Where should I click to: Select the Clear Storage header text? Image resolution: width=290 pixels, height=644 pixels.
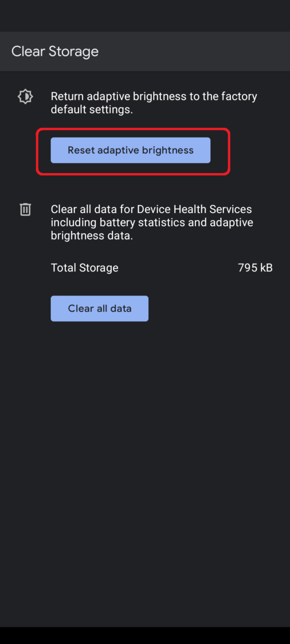pyautogui.click(x=55, y=51)
